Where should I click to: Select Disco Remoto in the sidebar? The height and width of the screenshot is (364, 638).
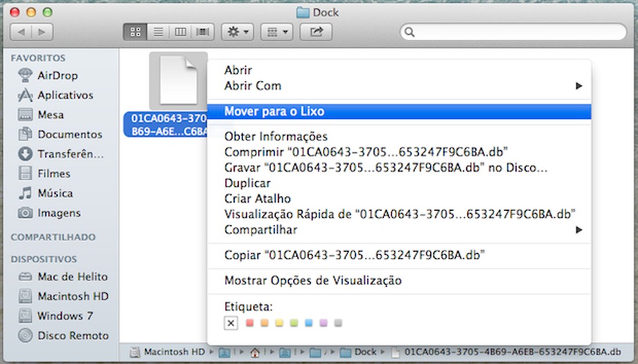[x=63, y=336]
